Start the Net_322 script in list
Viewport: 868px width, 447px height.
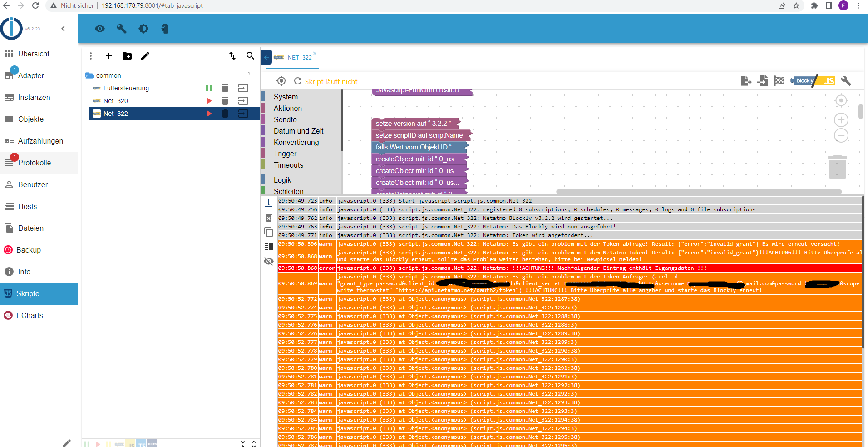(209, 114)
